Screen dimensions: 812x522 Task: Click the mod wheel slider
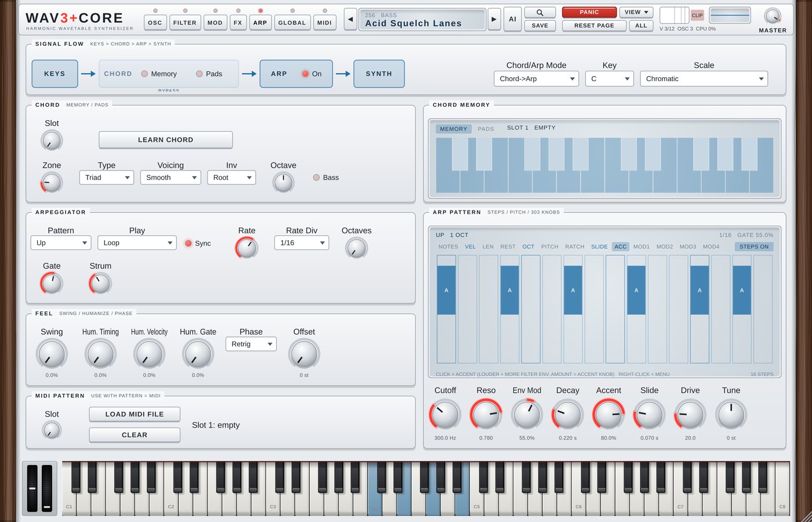(x=47, y=488)
